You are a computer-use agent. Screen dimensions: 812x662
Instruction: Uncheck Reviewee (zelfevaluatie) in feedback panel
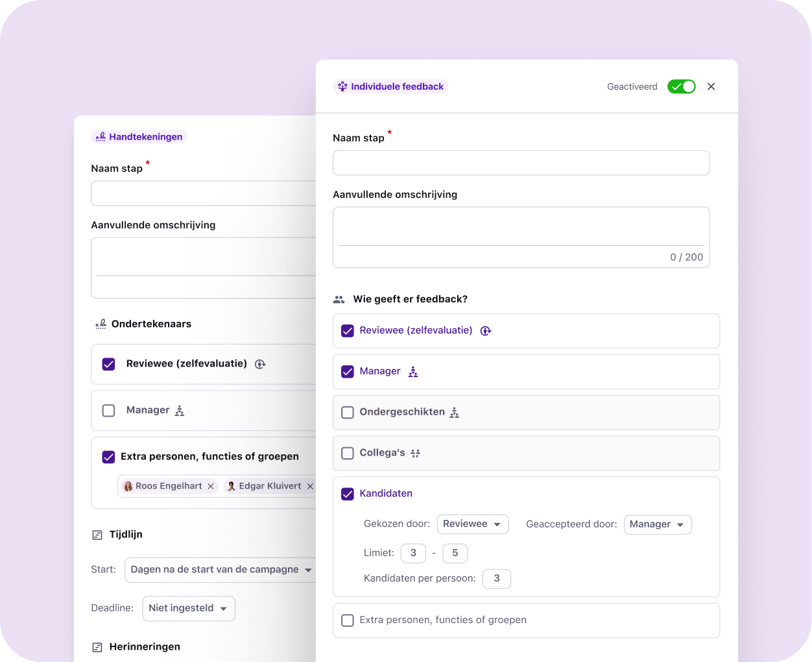pyautogui.click(x=348, y=330)
